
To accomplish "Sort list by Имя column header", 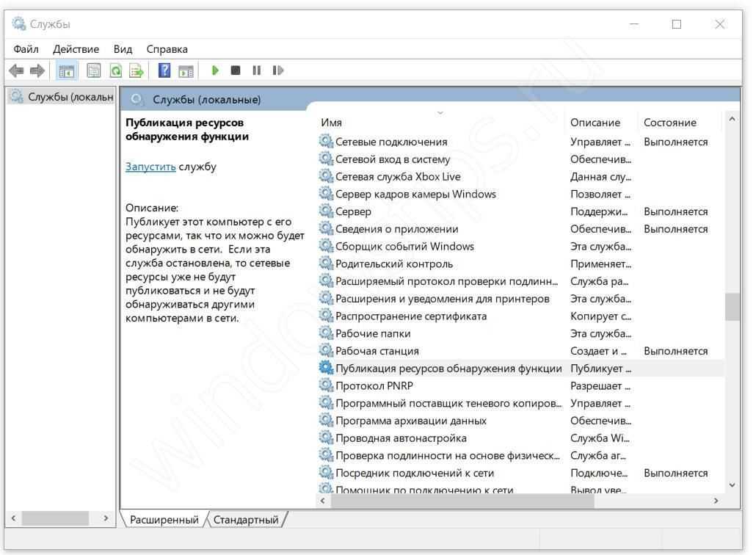I will (x=332, y=123).
